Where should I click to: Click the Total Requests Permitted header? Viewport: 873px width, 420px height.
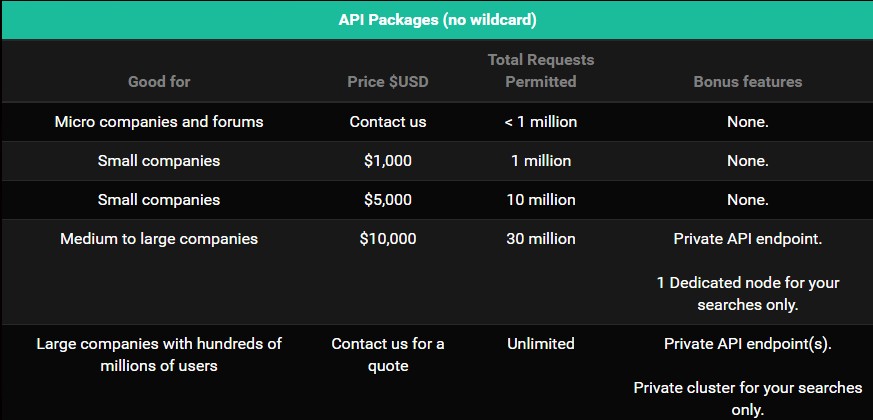[541, 71]
